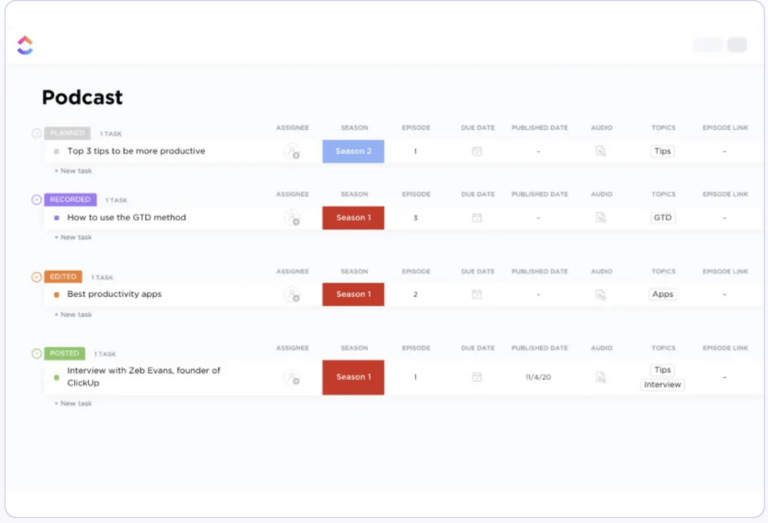Assign a user to GTD method task
Image resolution: width=768 pixels, height=523 pixels.
292,218
